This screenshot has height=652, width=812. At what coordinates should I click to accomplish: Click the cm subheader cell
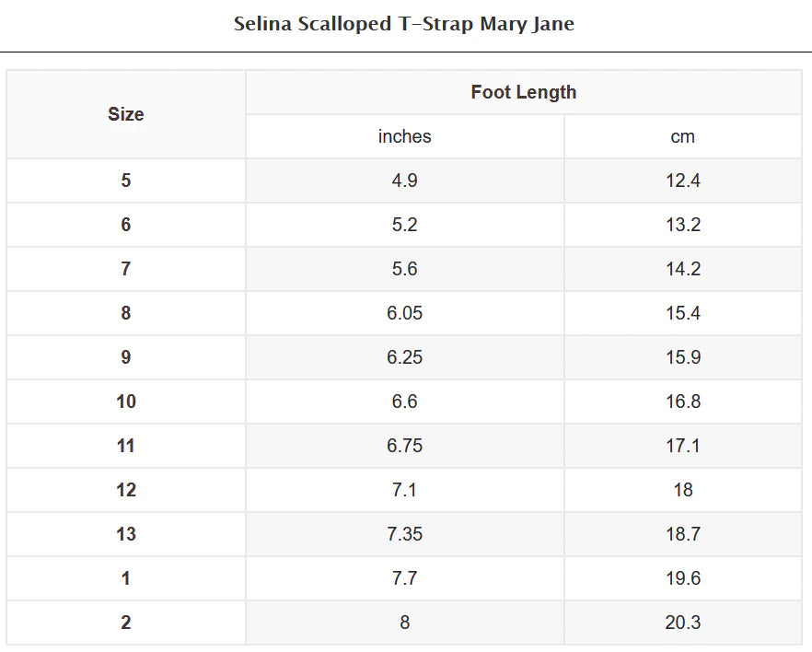click(682, 136)
